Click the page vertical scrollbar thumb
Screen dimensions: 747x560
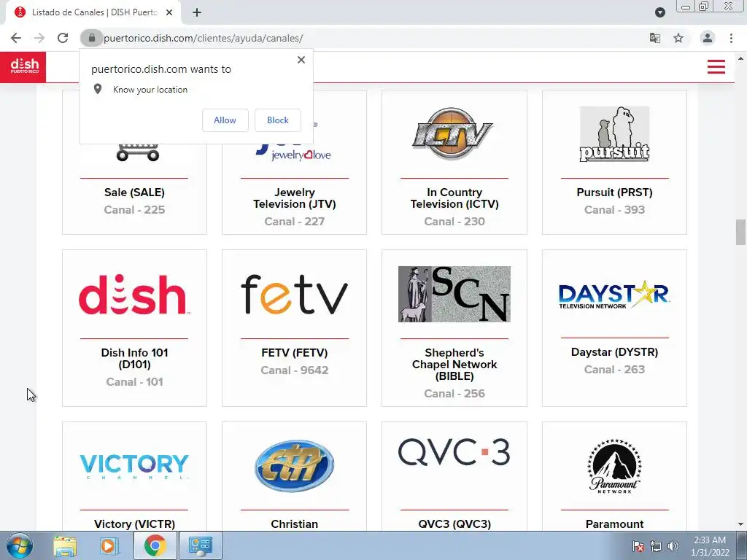click(x=740, y=232)
